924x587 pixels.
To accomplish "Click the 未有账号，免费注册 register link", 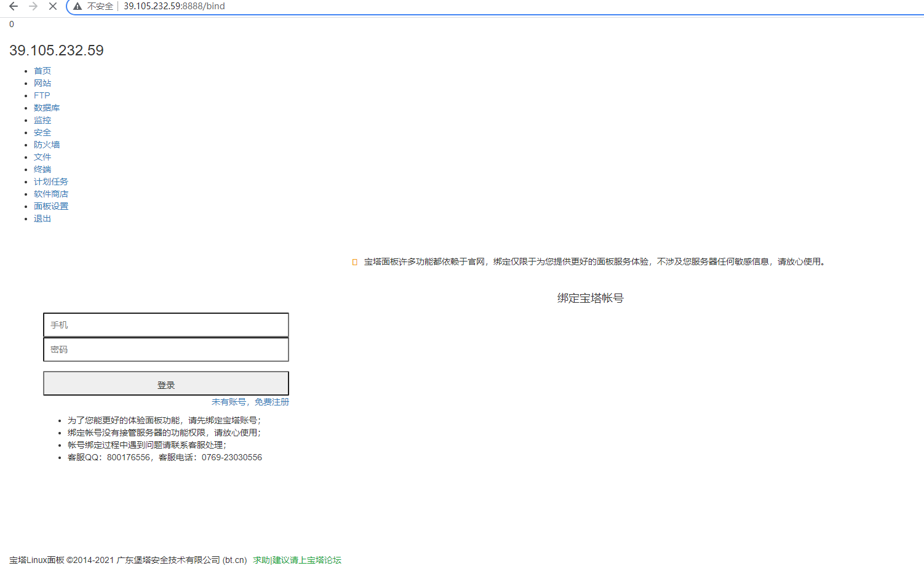I will point(250,402).
